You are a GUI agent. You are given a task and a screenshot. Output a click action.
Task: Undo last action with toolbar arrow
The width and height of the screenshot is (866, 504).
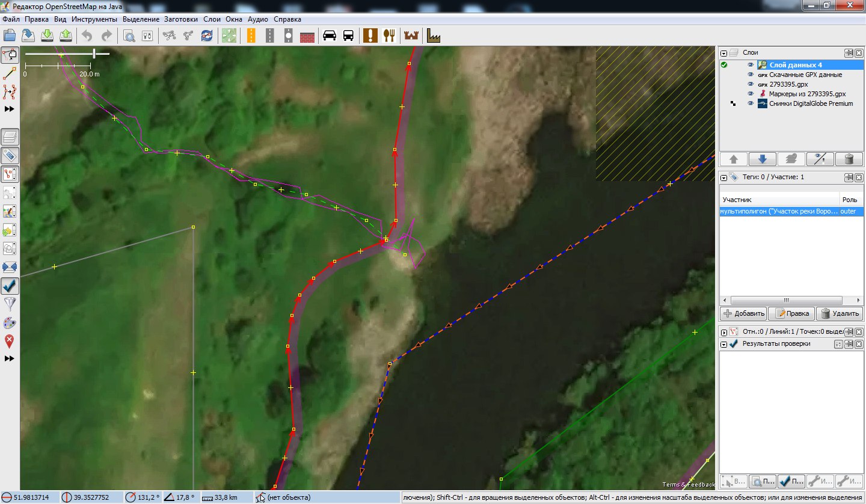pos(87,35)
